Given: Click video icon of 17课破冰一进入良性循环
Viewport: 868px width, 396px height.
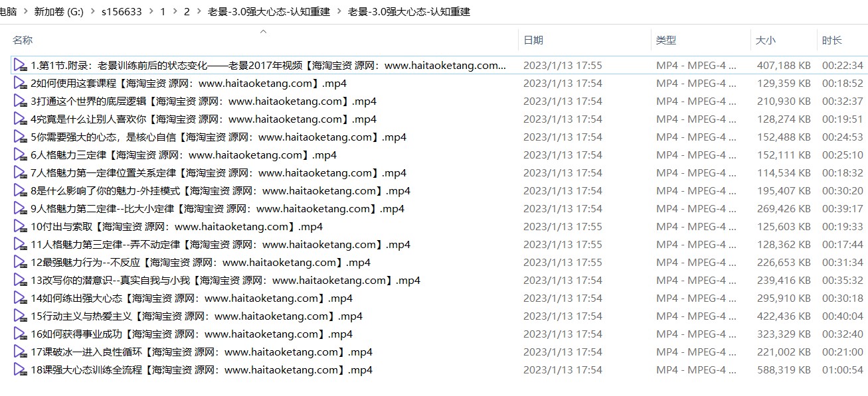Looking at the screenshot, I should click(20, 352).
